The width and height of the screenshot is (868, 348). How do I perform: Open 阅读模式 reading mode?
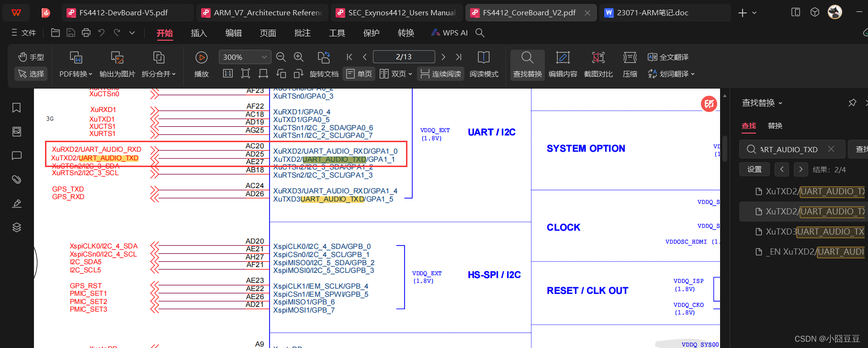[x=484, y=65]
